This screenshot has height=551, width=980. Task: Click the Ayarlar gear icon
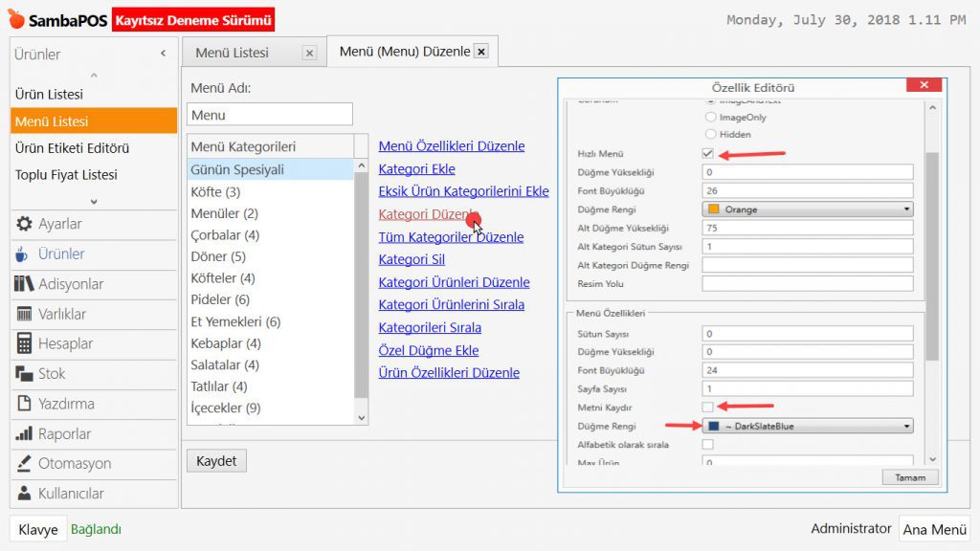coord(24,224)
